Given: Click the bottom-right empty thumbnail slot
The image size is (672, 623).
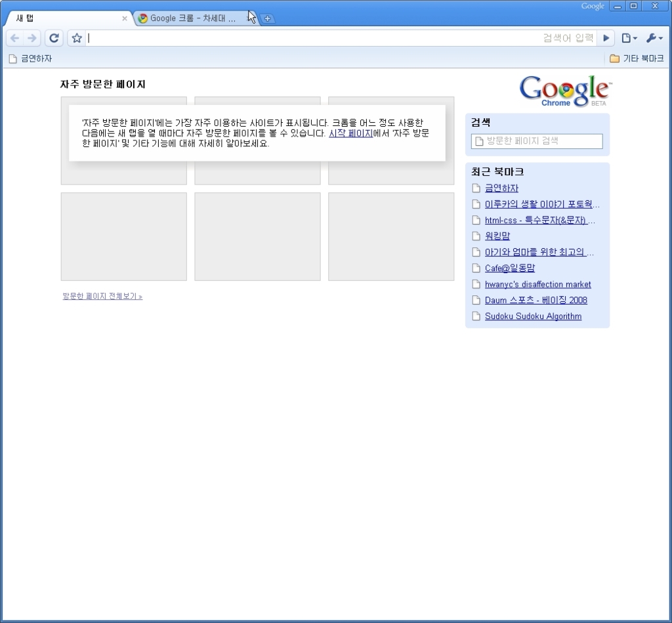Looking at the screenshot, I should 391,237.
